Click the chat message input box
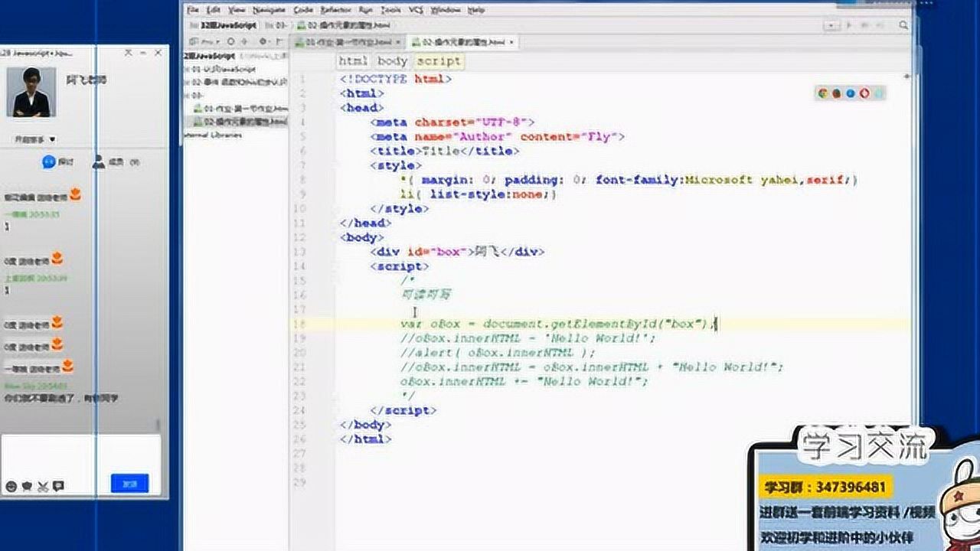The image size is (980, 551). pos(80,454)
